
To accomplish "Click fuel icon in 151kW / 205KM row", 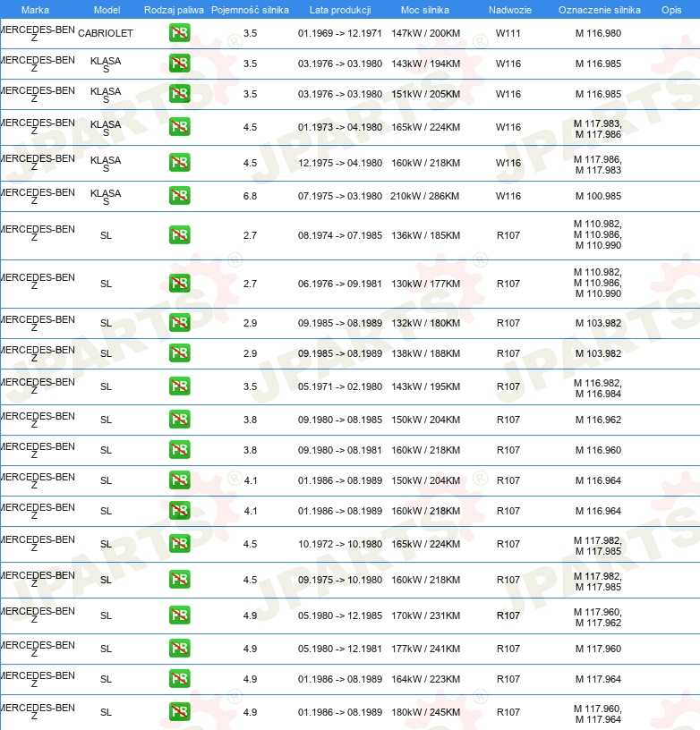I will click(179, 94).
